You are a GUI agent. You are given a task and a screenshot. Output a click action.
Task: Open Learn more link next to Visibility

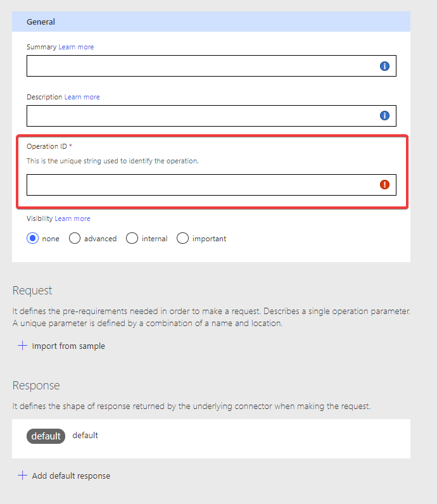[72, 218]
